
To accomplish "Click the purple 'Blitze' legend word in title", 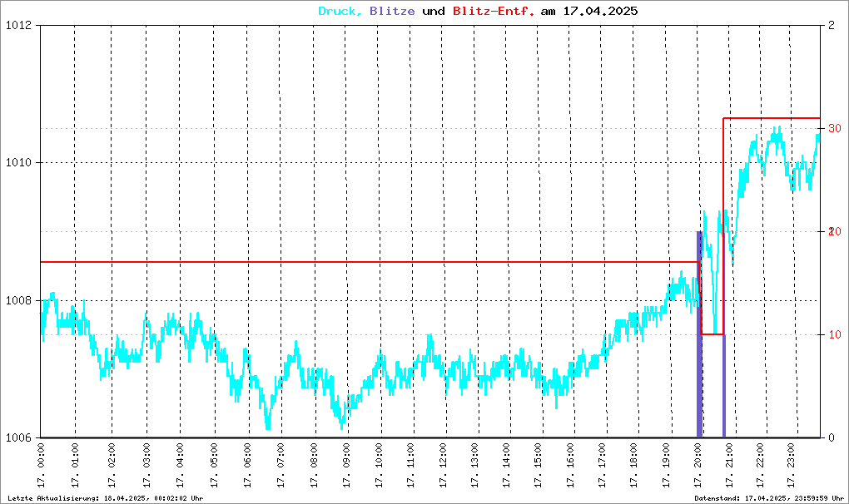I will pyautogui.click(x=392, y=12).
